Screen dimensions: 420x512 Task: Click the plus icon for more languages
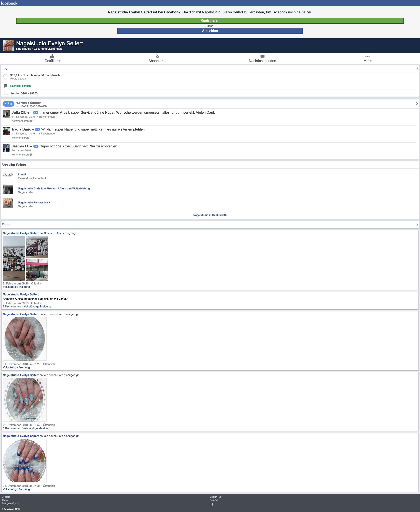pos(212,504)
